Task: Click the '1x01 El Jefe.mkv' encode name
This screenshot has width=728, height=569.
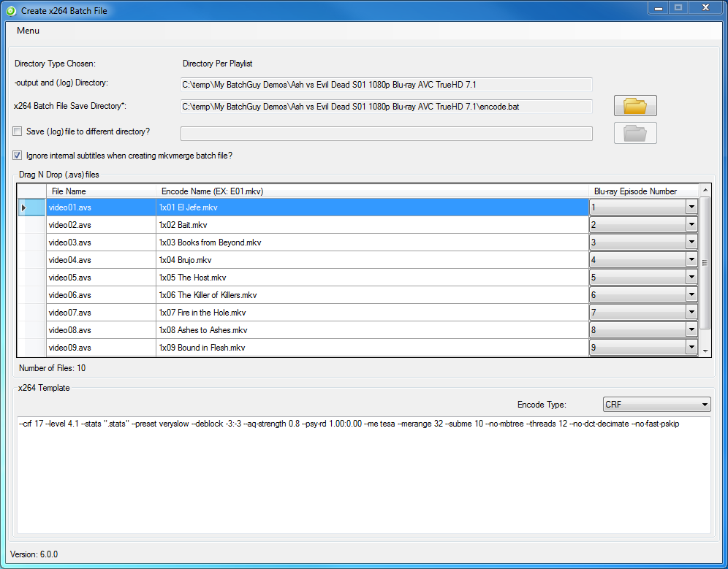Action: pyautogui.click(x=372, y=207)
